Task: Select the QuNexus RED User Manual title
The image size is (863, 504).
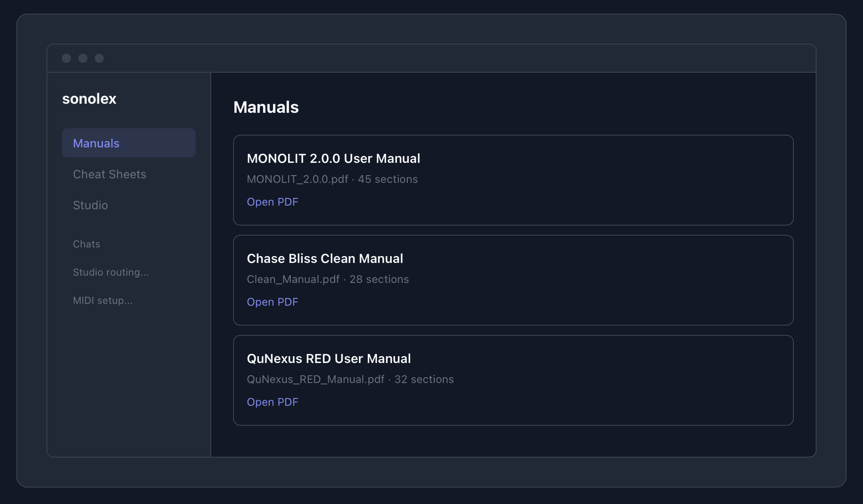Action: coord(329,358)
